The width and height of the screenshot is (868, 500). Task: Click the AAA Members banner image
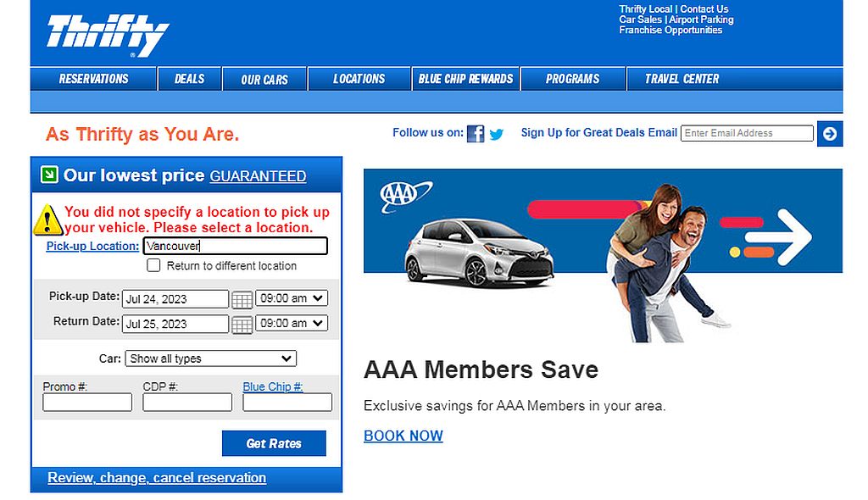click(603, 255)
